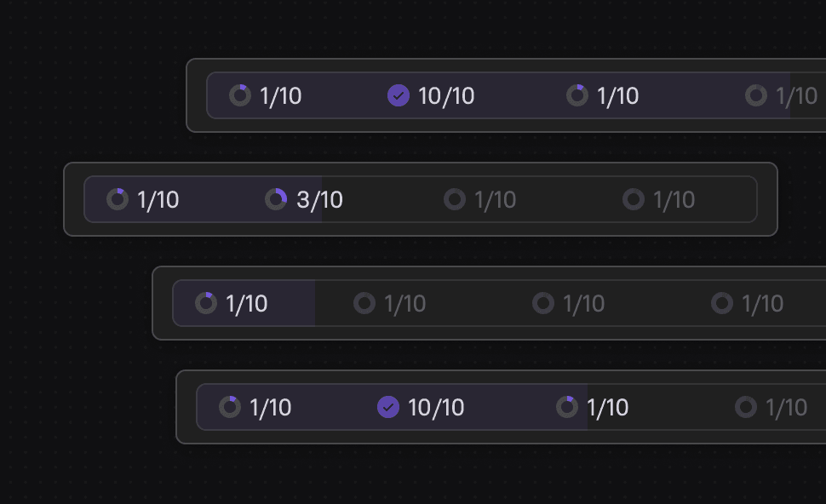Click the purple checkmark badge in the top stepper
Screen dimensions: 826x504
pos(399,95)
